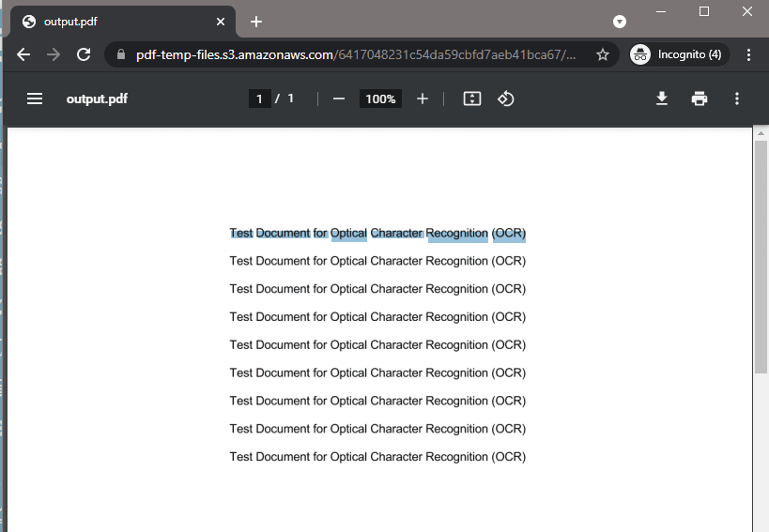
Task: Open the Incognito profile indicator
Action: 676,54
